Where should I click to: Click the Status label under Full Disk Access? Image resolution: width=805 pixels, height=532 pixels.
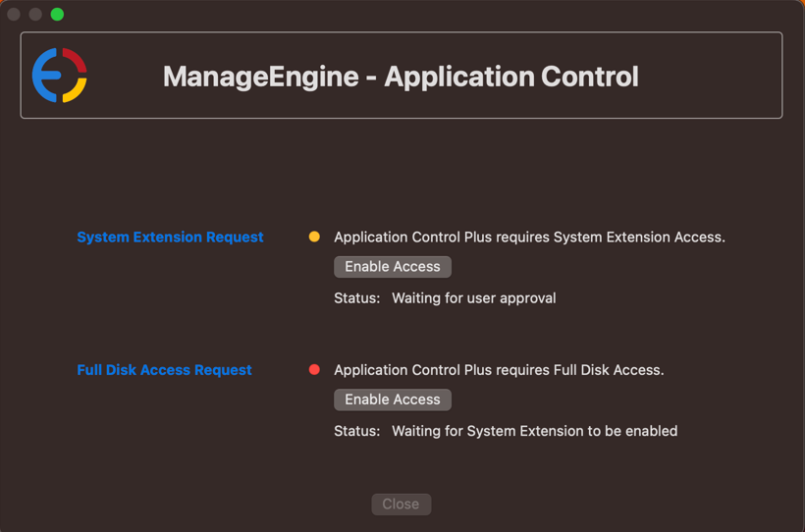click(x=356, y=431)
